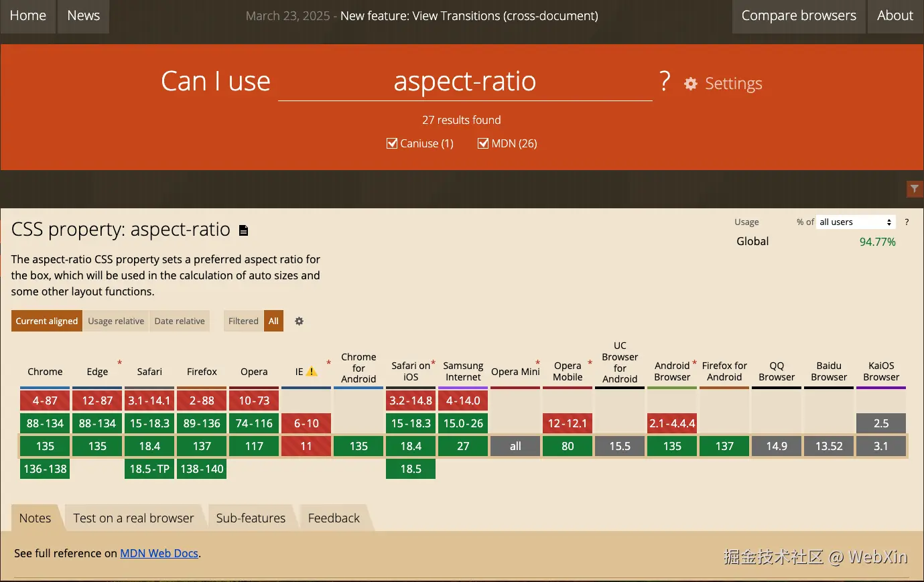Click the Safari 18.5-TP cell
The width and height of the screenshot is (924, 582).
coord(149,469)
